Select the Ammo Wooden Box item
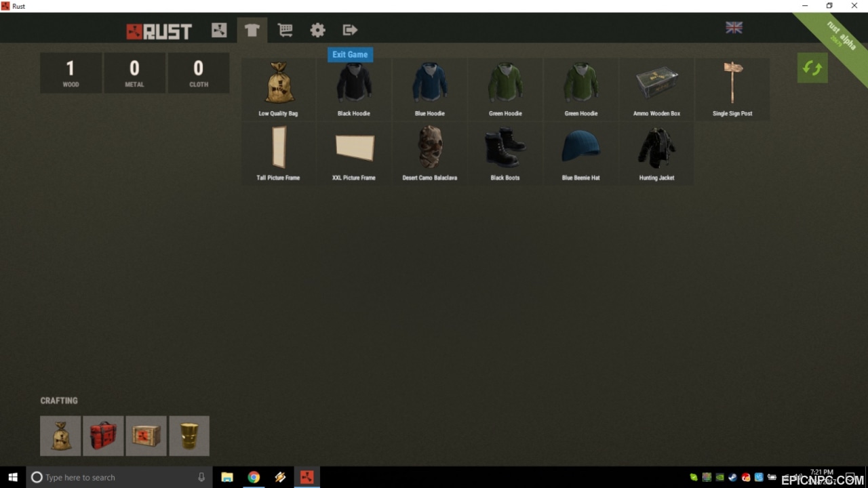The height and width of the screenshot is (488, 868). tap(657, 89)
